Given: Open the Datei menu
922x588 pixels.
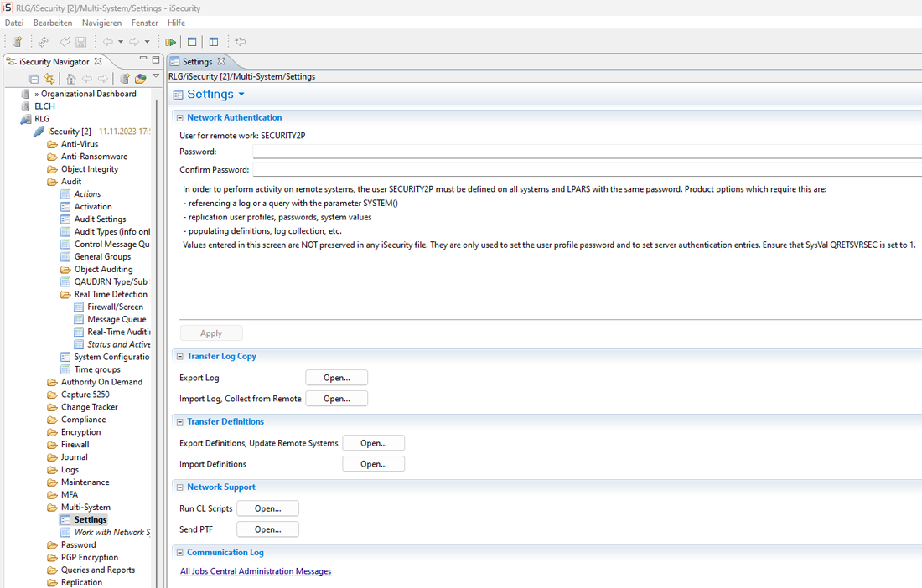Looking at the screenshot, I should 14,23.
